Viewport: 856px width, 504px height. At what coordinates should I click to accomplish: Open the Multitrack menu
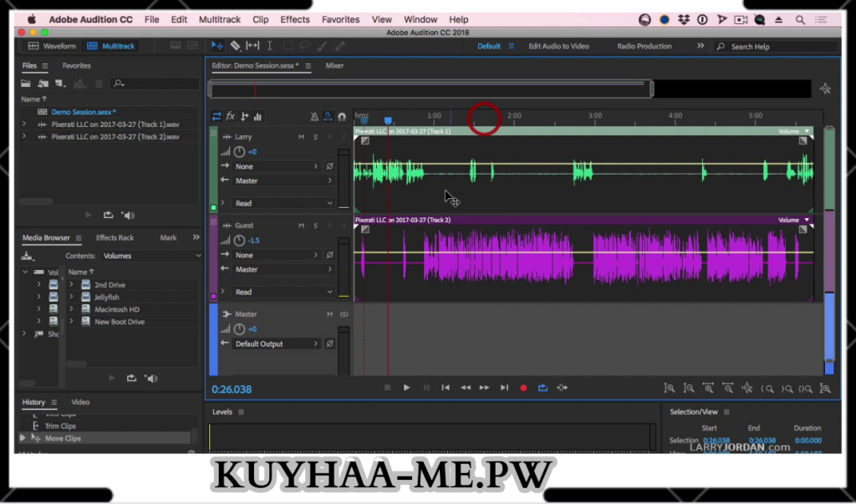pos(220,19)
